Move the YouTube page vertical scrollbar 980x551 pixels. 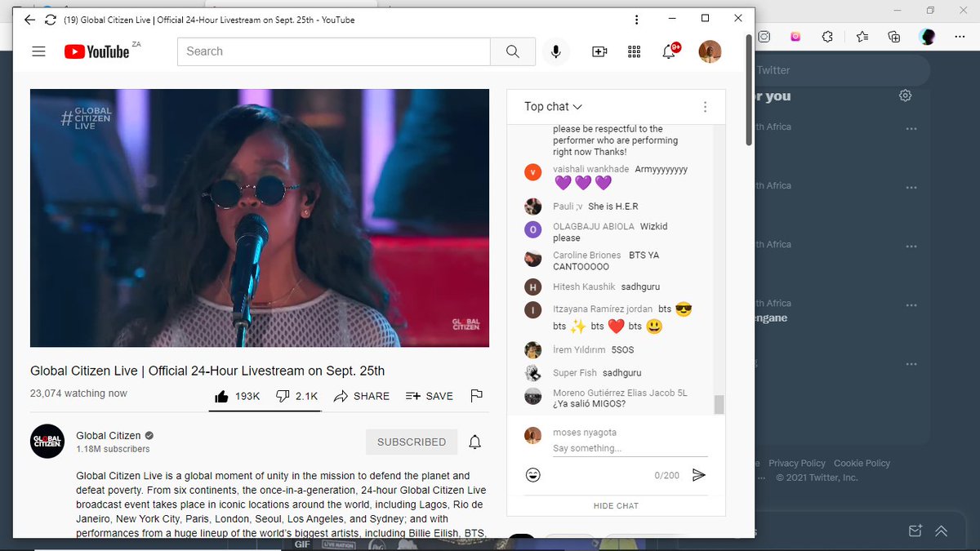click(x=748, y=90)
